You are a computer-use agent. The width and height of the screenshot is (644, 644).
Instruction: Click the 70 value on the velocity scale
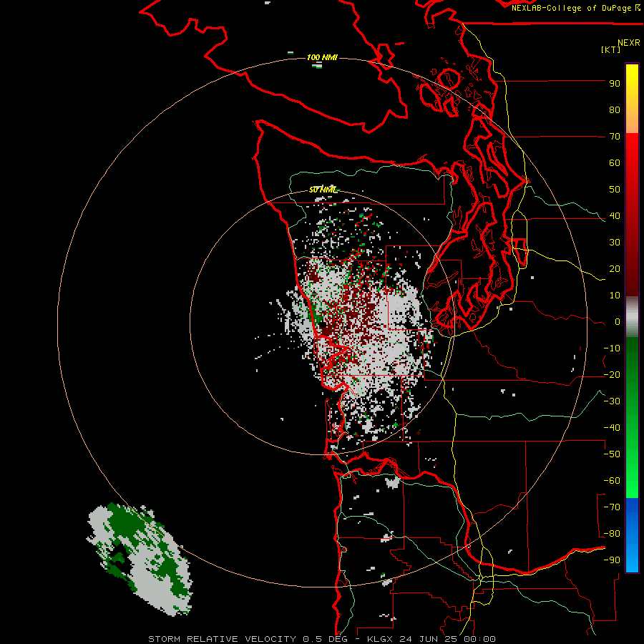pyautogui.click(x=615, y=137)
